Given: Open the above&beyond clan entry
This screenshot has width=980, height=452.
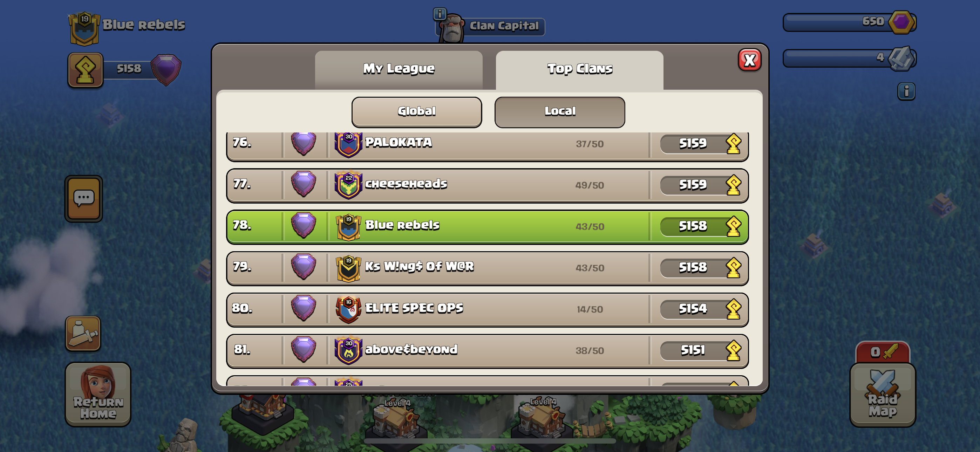Looking at the screenshot, I should tap(487, 351).
